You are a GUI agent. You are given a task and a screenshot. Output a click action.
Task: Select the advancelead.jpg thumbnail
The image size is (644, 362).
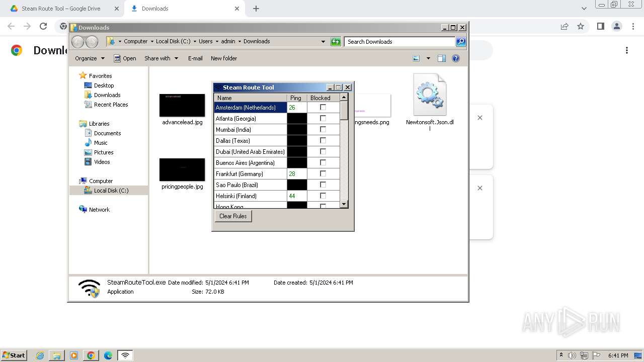[x=182, y=105]
